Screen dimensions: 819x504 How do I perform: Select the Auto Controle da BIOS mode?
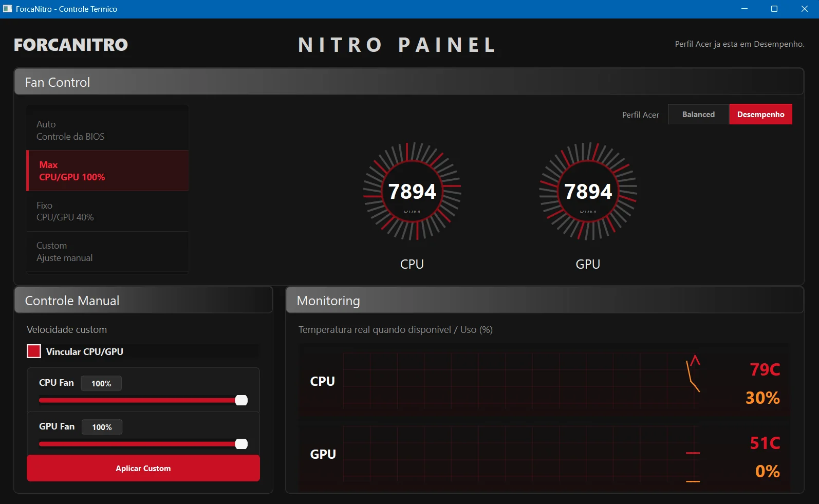coord(107,130)
